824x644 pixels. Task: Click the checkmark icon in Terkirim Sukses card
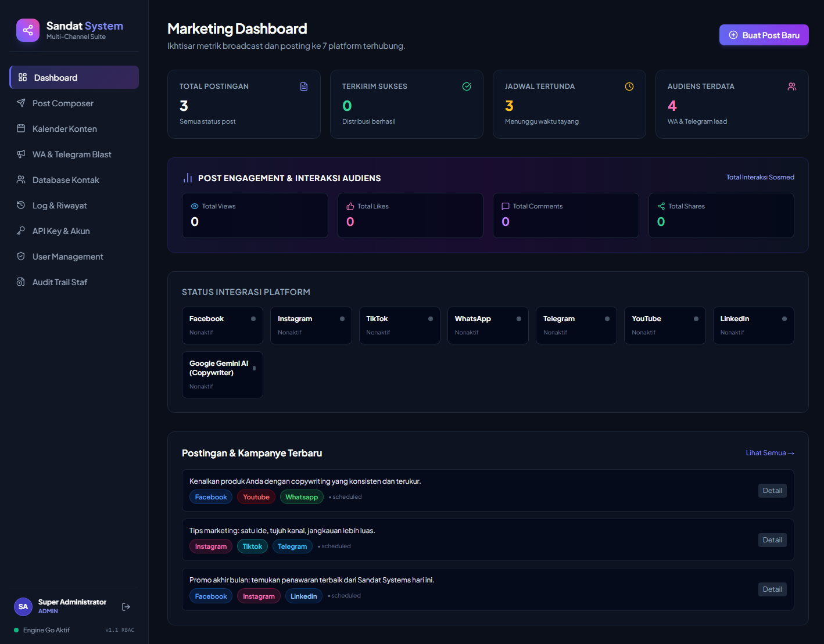tap(467, 87)
